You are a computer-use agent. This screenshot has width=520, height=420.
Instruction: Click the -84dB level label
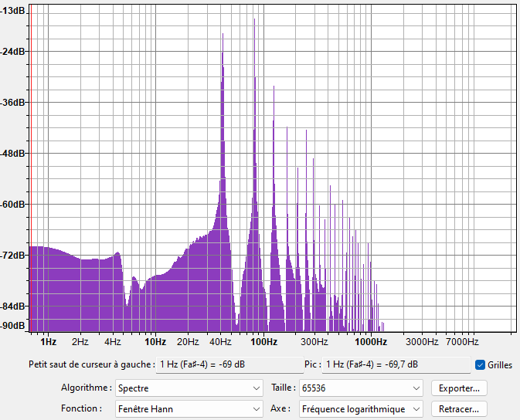[x=12, y=307]
